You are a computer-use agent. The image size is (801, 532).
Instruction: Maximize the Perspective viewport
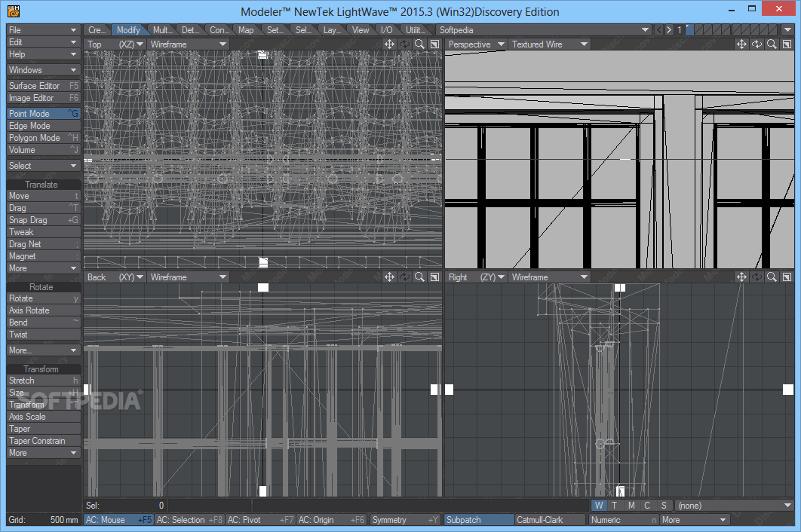coord(787,44)
